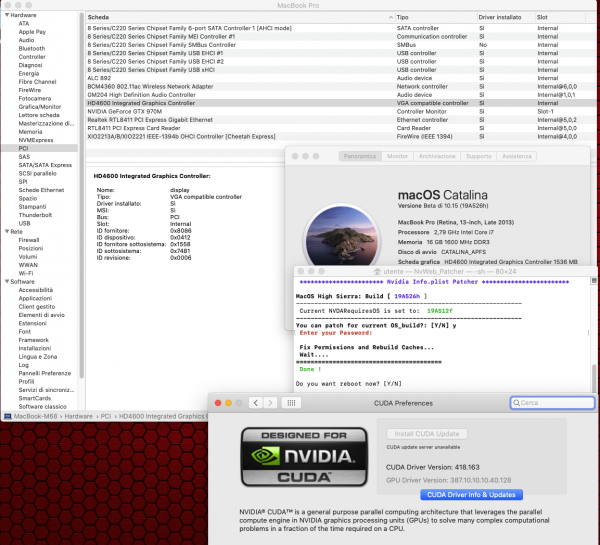Viewport: 600px width, 545px height.
Task: Select NVMExpress in the sidebar
Action: (36, 140)
